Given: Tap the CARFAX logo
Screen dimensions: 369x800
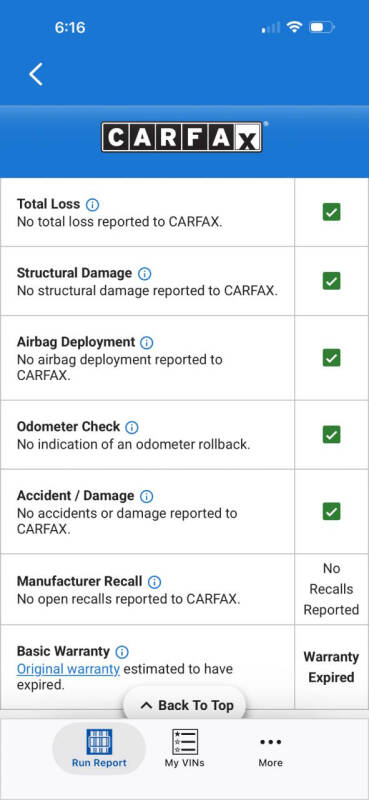Looking at the screenshot, I should (182, 137).
